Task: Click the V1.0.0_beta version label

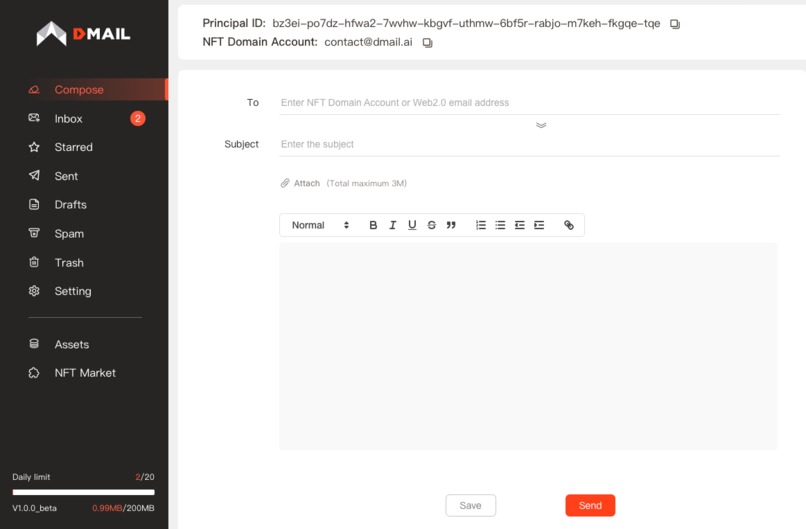Action: [x=34, y=508]
